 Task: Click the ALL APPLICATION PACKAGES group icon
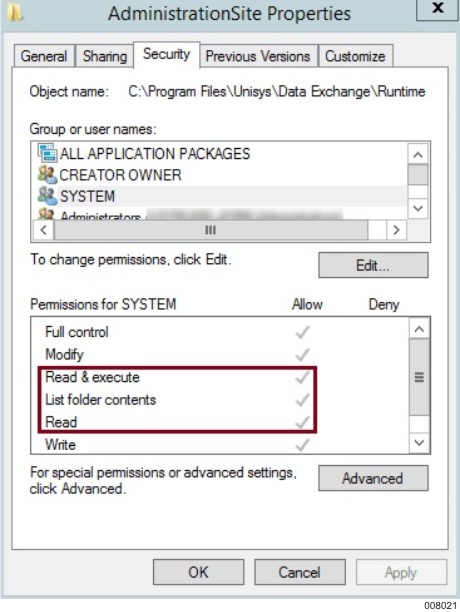tap(48, 153)
